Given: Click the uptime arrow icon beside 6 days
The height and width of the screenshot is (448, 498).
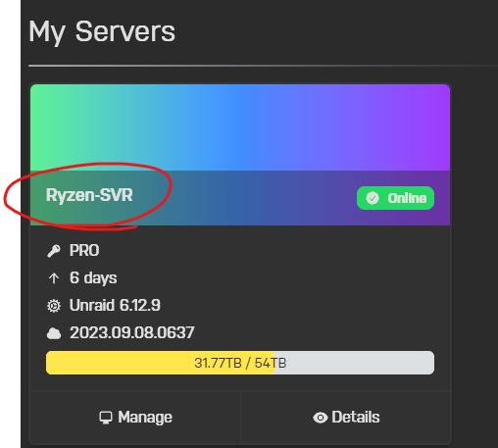Looking at the screenshot, I should (54, 278).
